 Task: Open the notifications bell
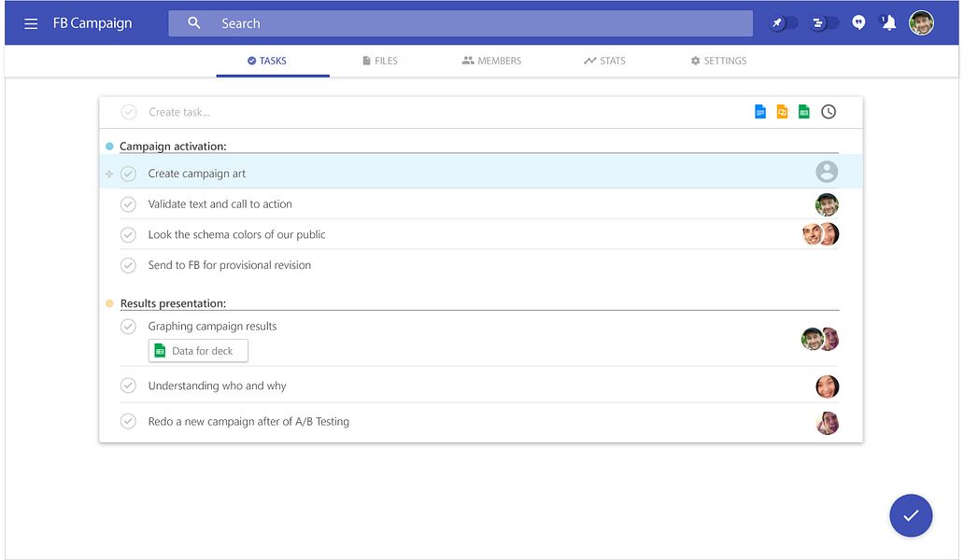[888, 22]
